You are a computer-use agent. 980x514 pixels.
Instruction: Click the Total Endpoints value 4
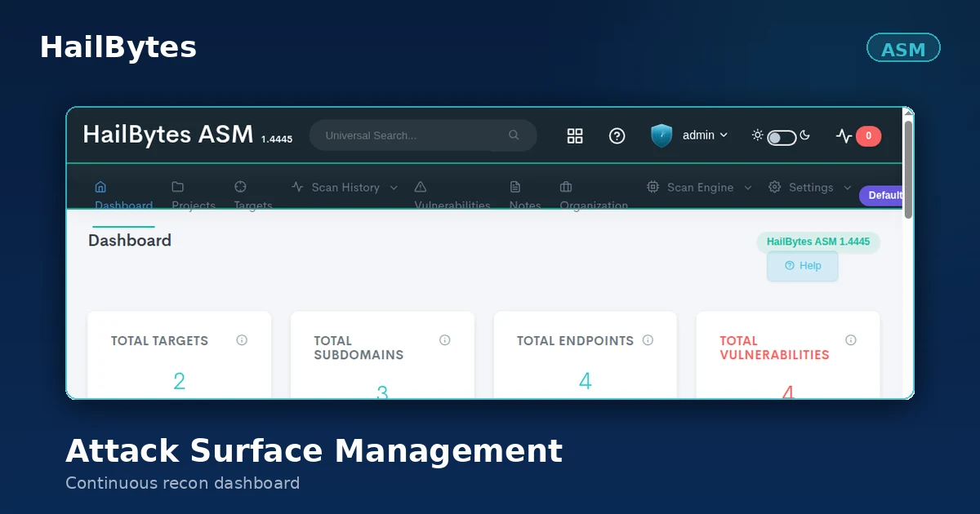586,381
